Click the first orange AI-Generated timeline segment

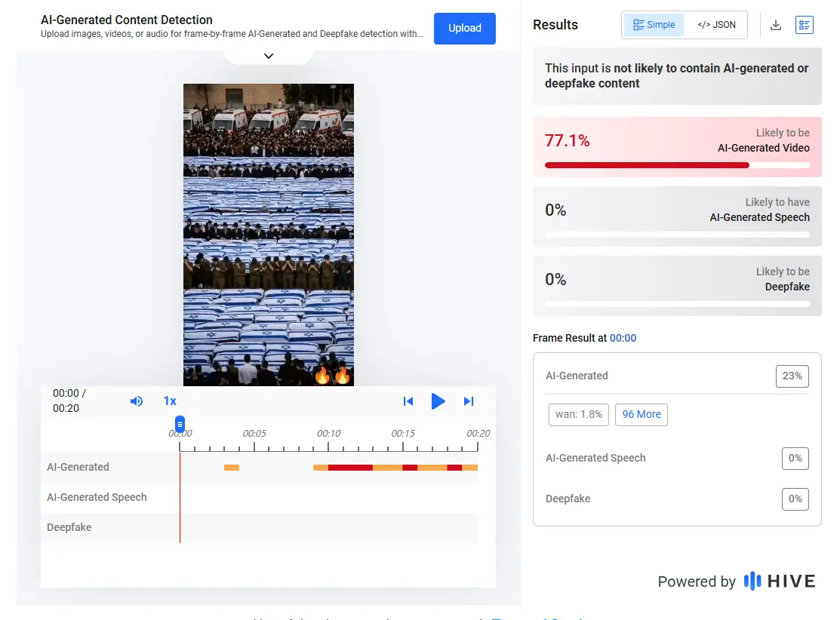click(231, 468)
